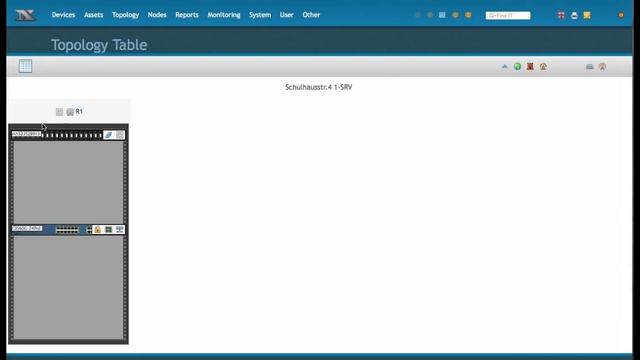Open the Other menu
640x360 pixels.
pyautogui.click(x=311, y=15)
